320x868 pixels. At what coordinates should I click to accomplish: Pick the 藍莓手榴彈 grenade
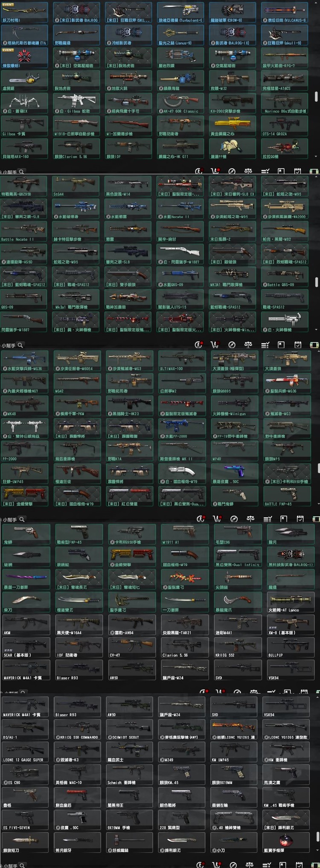click(x=285, y=842)
